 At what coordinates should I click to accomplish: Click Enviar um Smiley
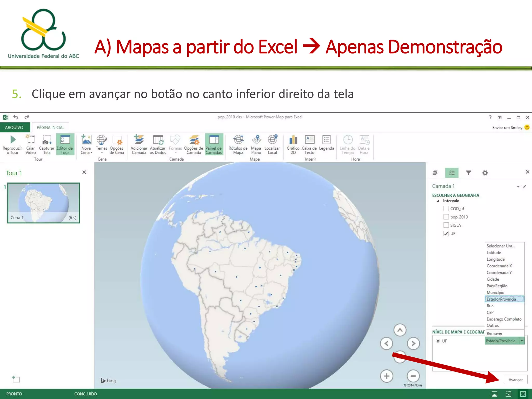(x=510, y=128)
